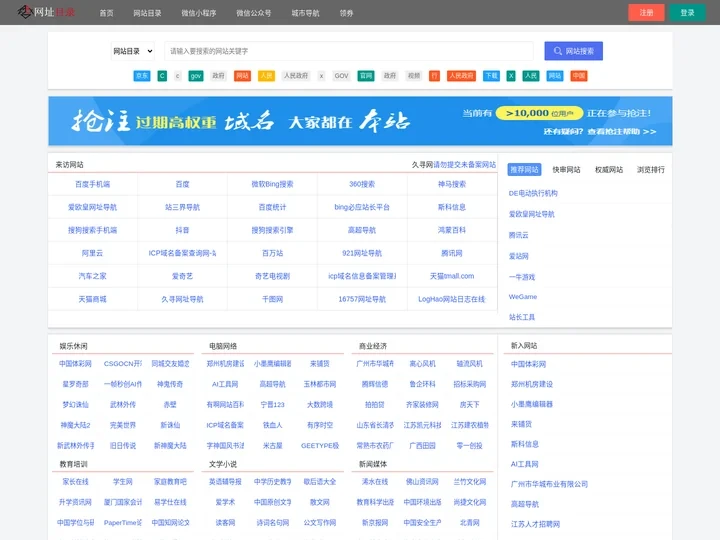Select the green 官网 keyword tag
Image resolution: width=720 pixels, height=540 pixels.
coord(366,76)
